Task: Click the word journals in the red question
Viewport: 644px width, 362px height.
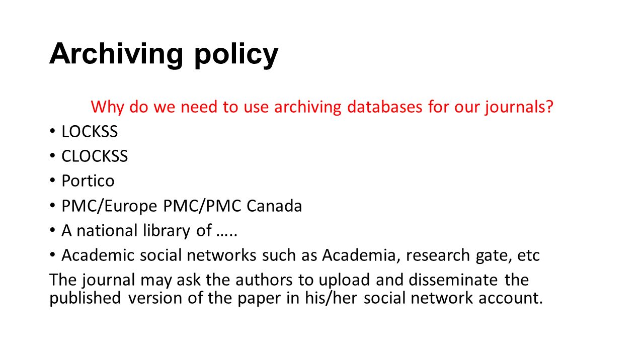Action: (518, 108)
